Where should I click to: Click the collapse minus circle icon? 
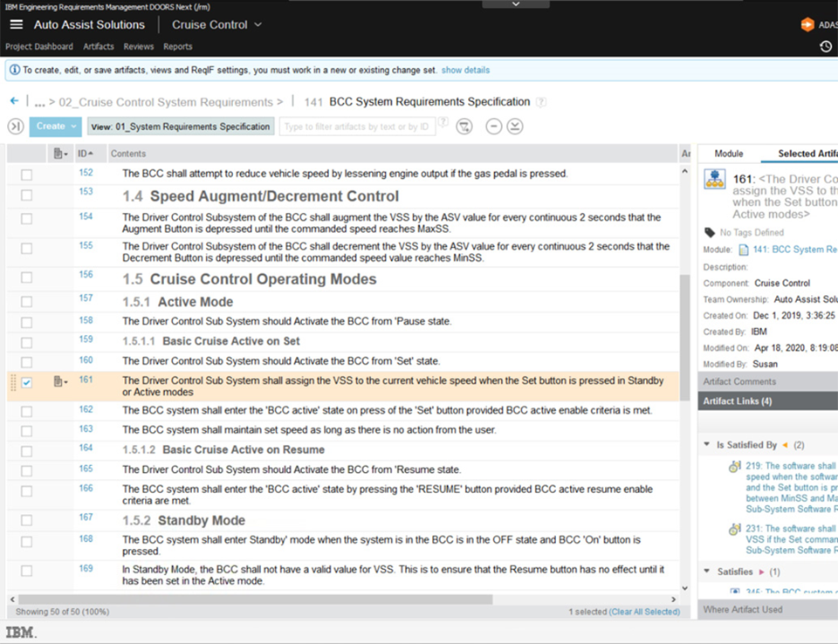493,127
